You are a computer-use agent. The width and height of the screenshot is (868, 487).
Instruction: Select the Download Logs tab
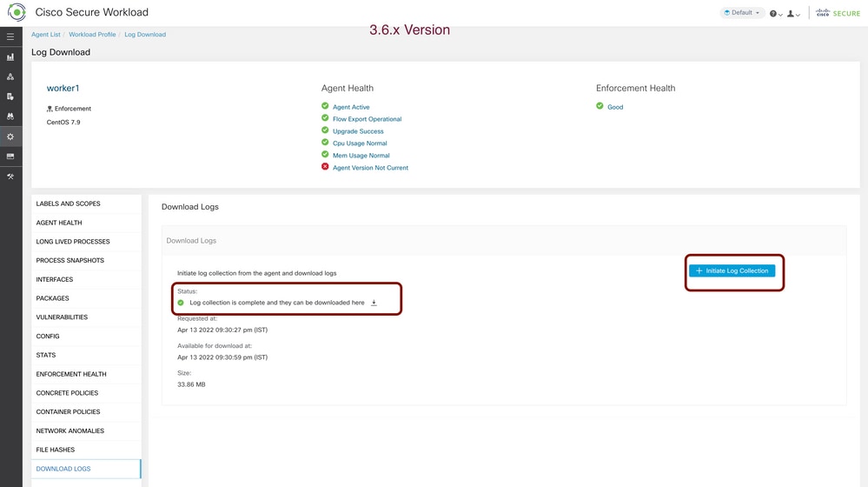click(86, 469)
